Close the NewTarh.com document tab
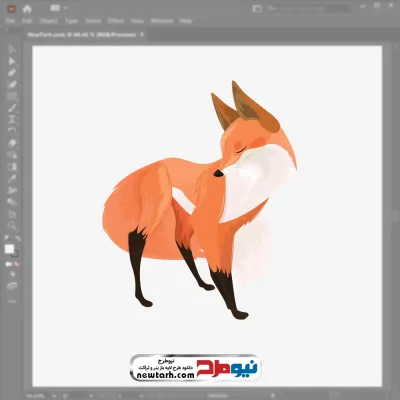This screenshot has height=400, width=400. coord(142,34)
